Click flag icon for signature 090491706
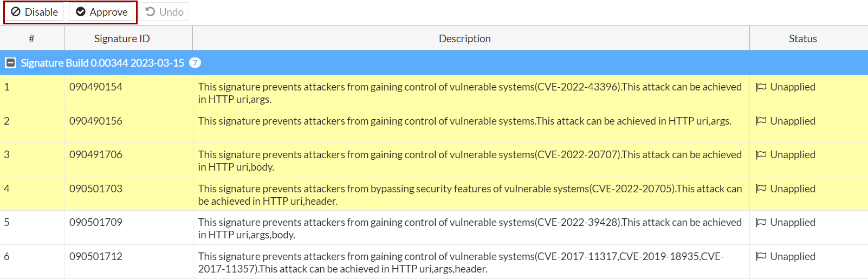The width and height of the screenshot is (868, 279). pyautogui.click(x=761, y=154)
